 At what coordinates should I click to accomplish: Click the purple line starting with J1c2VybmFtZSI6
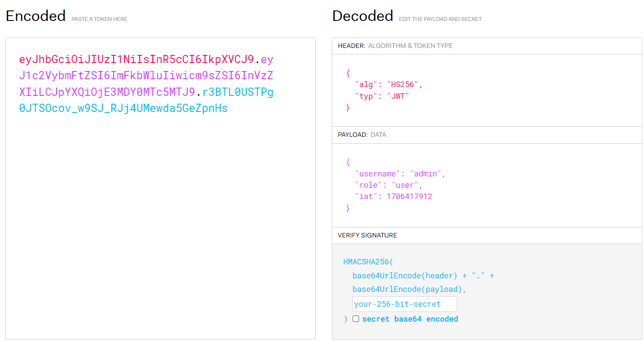point(146,75)
